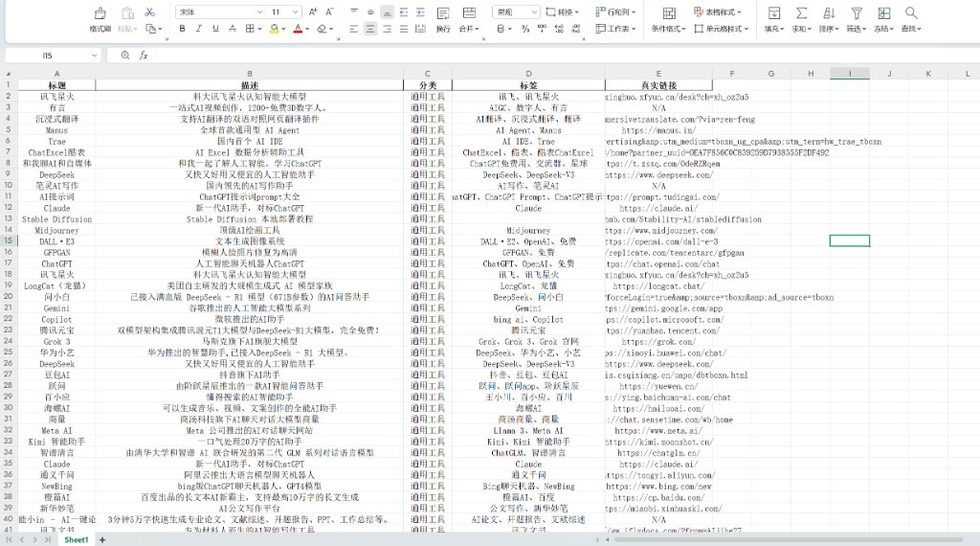Click the horizontal scrollbar
This screenshot has height=546, width=980.
click(x=789, y=539)
